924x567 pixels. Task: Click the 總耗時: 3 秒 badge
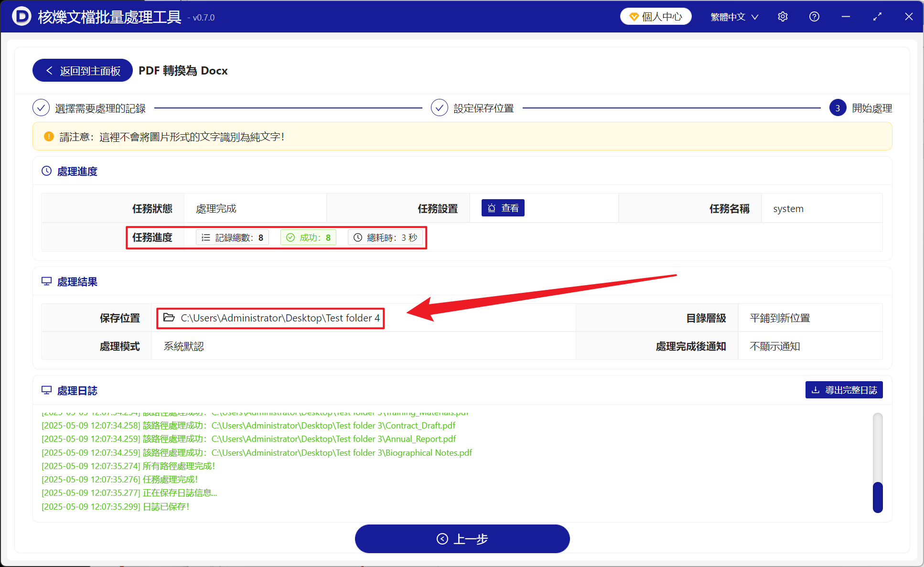[x=385, y=237]
